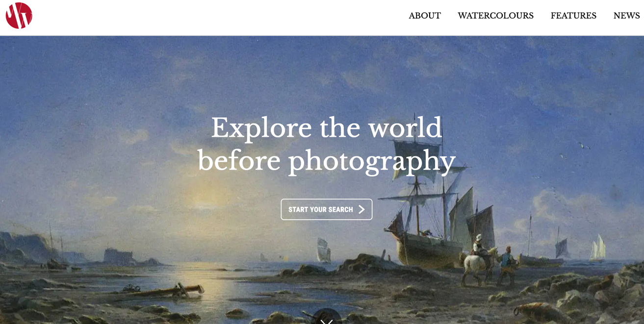Click the distant sailboat at the painting's centre
Image resolution: width=644 pixels, height=324 pixels.
[324, 250]
